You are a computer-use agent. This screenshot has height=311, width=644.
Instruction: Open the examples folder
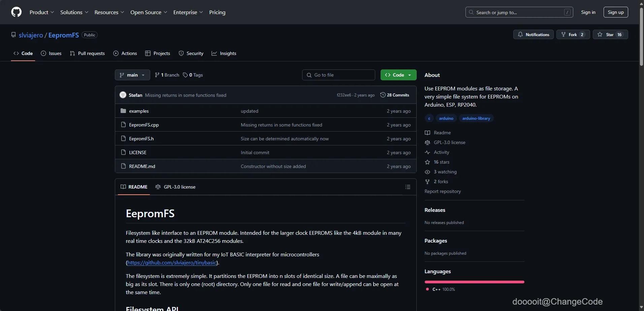tap(139, 111)
